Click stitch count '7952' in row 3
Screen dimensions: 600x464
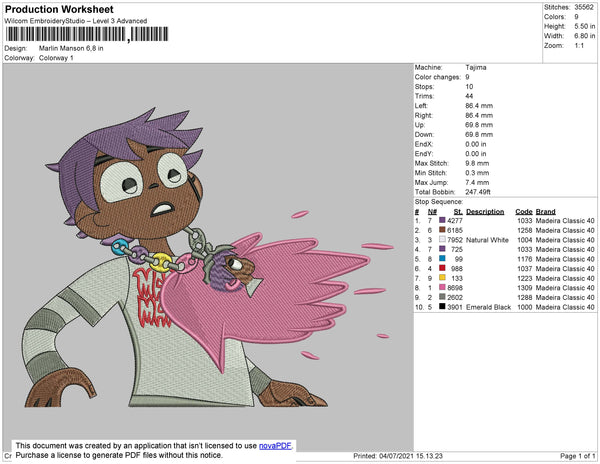(x=455, y=240)
